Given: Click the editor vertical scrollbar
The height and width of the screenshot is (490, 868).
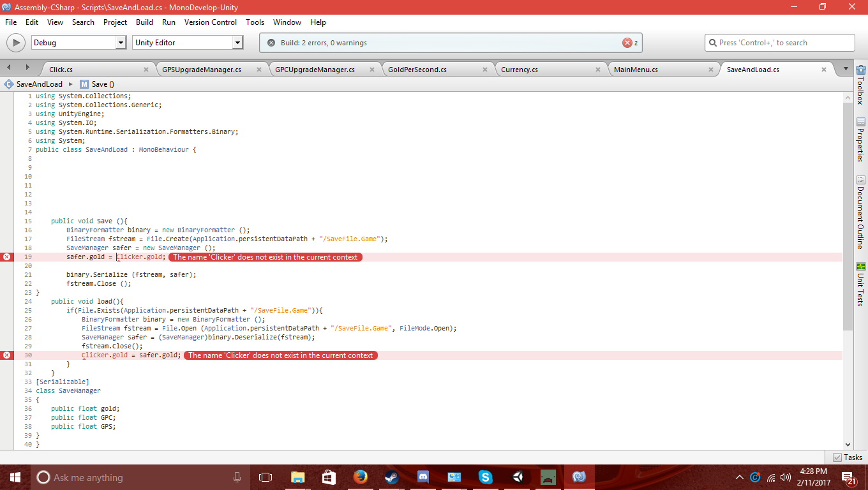Looking at the screenshot, I should (x=848, y=217).
